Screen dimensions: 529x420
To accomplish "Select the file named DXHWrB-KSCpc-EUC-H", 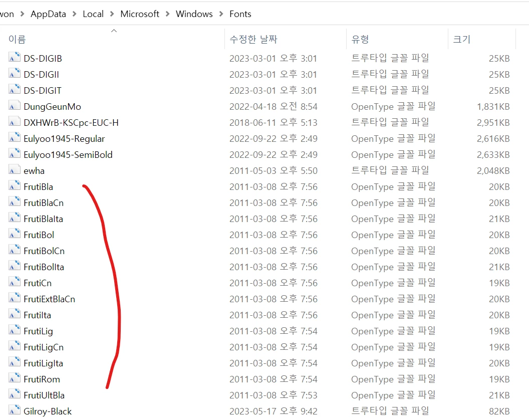I will pyautogui.click(x=71, y=123).
